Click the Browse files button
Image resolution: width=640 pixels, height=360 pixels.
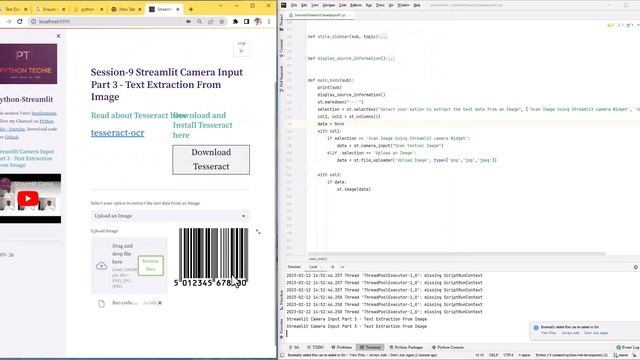pos(151,265)
